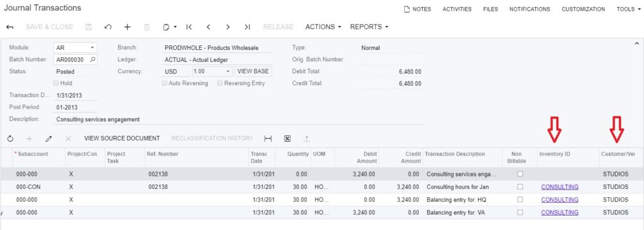The width and height of the screenshot is (644, 230).
Task: Click the delete trash icon
Action: point(147,26)
